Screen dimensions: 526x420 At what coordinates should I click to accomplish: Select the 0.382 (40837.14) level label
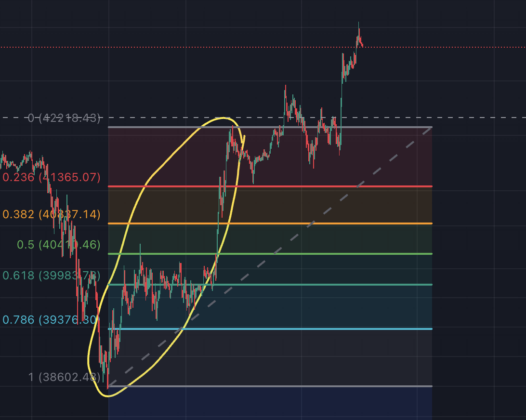(x=52, y=214)
